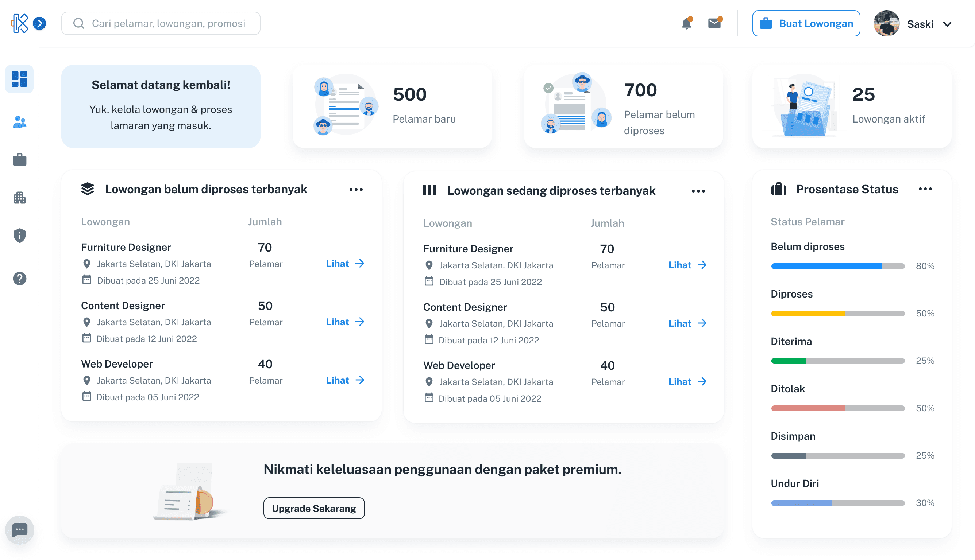Viewport: 975px width, 560px height.
Task: Click the Belum diproses 80% progress bar
Action: click(837, 266)
